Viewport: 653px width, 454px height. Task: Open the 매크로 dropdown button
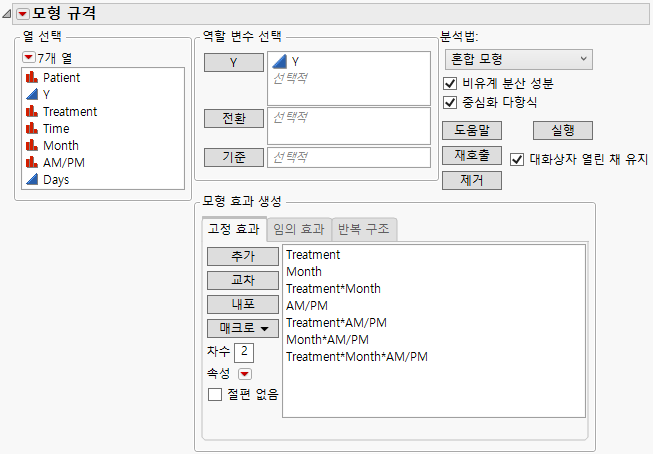pos(243,328)
